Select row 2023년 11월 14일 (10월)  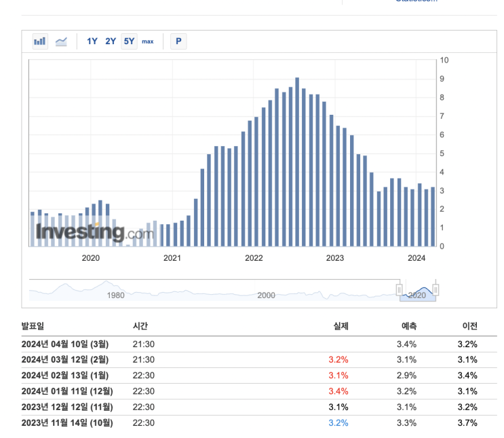[259, 423]
